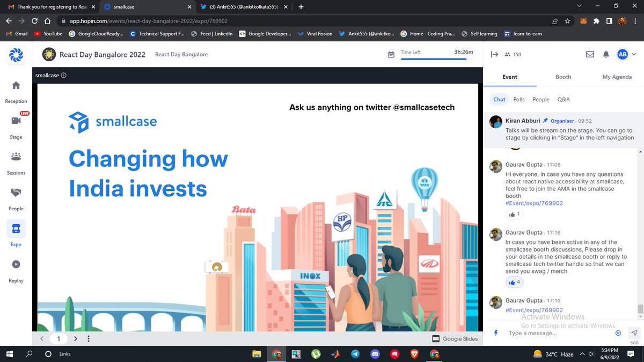The height and width of the screenshot is (362, 644).
Task: Bookmark this page with the star
Action: click(x=567, y=21)
